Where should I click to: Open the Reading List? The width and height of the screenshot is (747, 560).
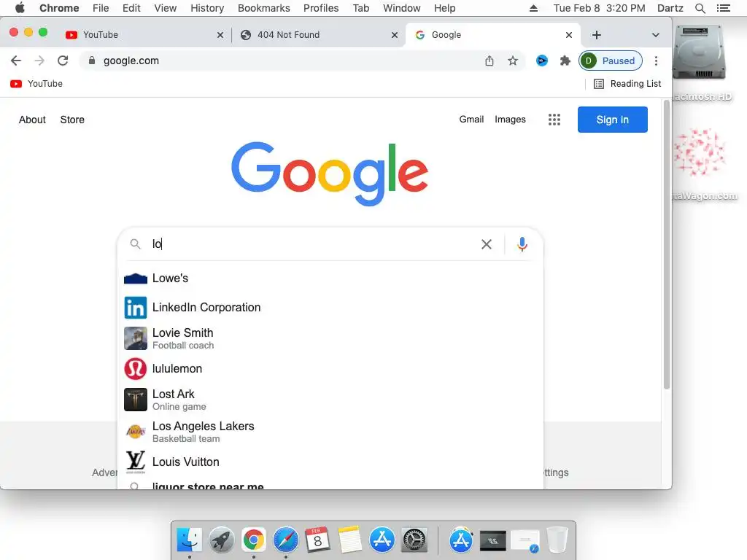click(627, 84)
